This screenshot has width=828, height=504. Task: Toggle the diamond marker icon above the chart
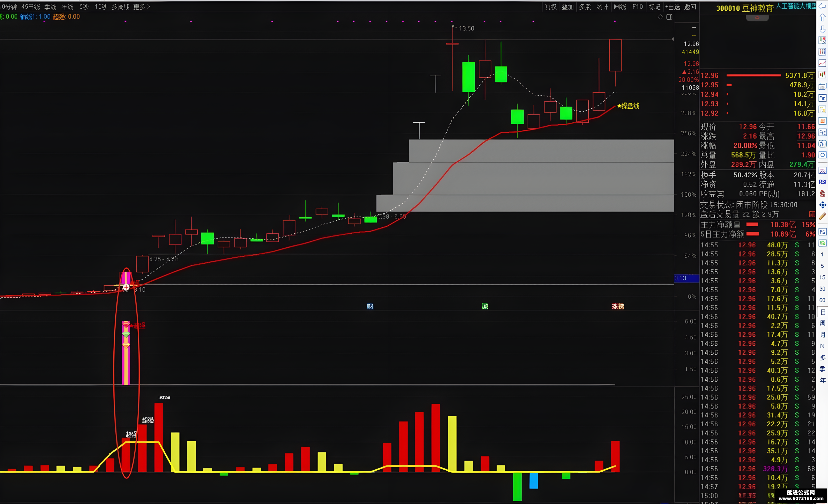[660, 17]
